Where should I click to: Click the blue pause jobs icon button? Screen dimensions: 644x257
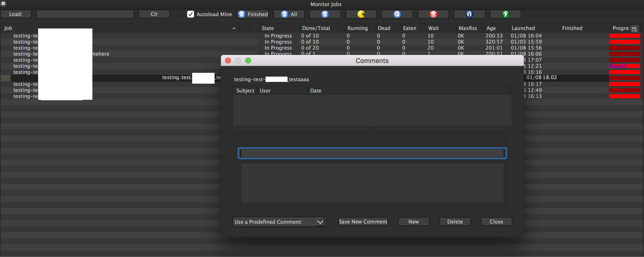click(469, 14)
